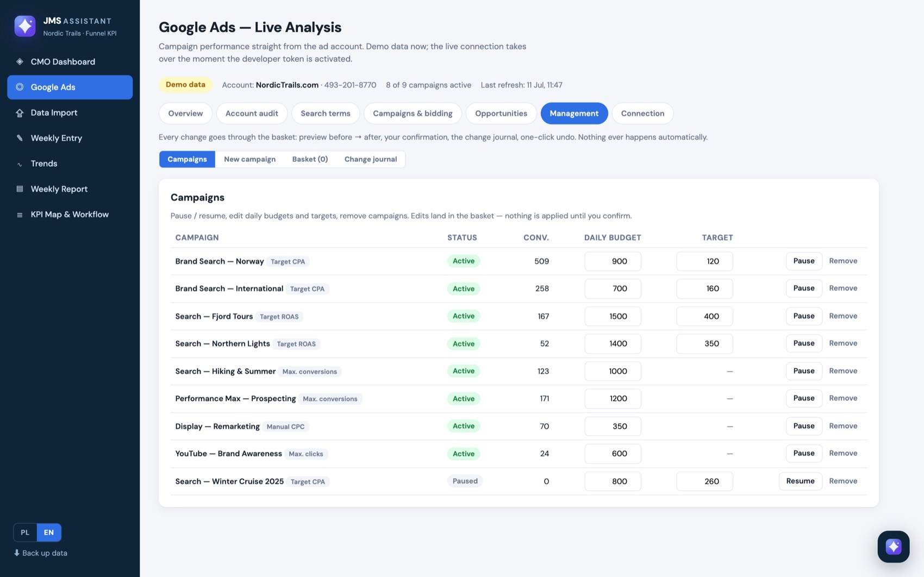Edit daily budget 1500 for Fjord Tours

[613, 316]
